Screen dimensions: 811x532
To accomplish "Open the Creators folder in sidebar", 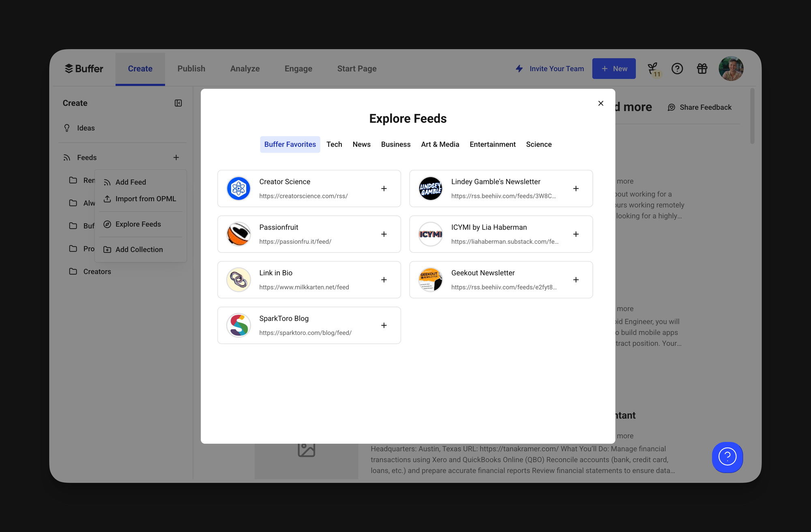I will [97, 271].
